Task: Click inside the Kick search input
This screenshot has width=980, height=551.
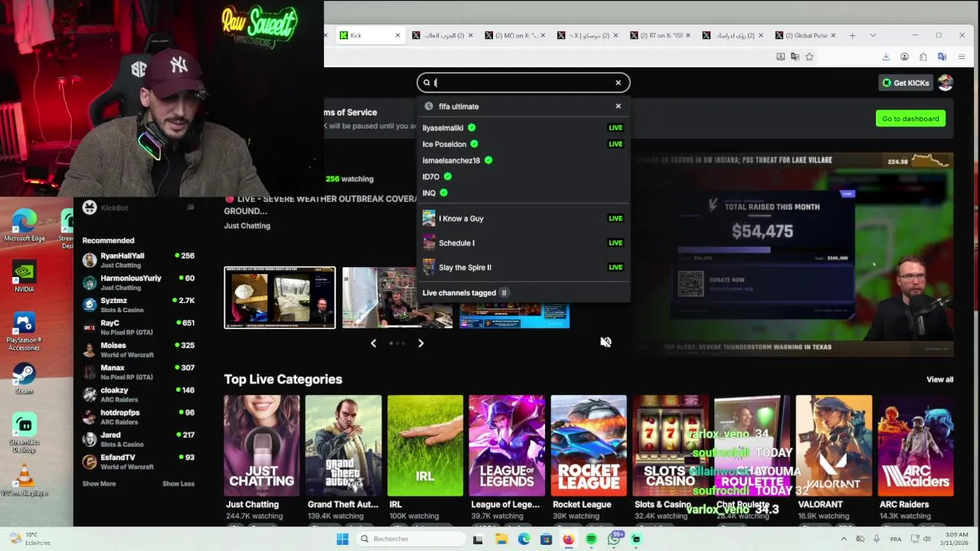Action: click(x=523, y=83)
